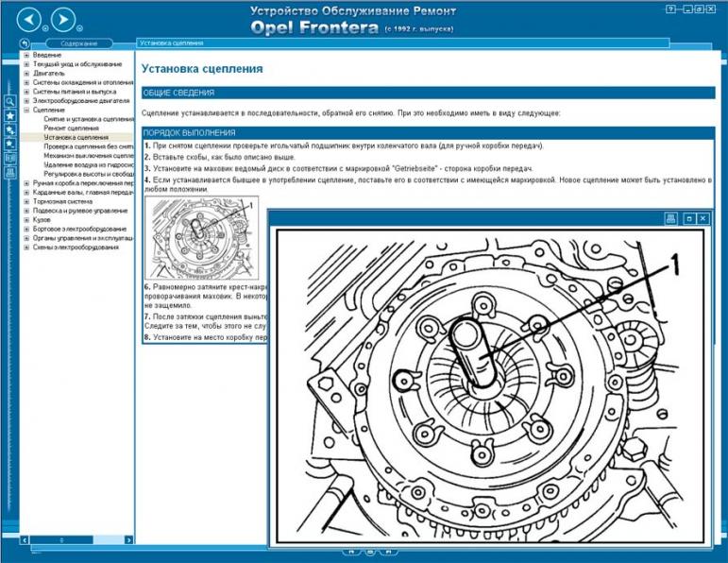Viewport: 728px width, 563px height.
Task: Expand the Введение tree node
Action: (x=27, y=55)
